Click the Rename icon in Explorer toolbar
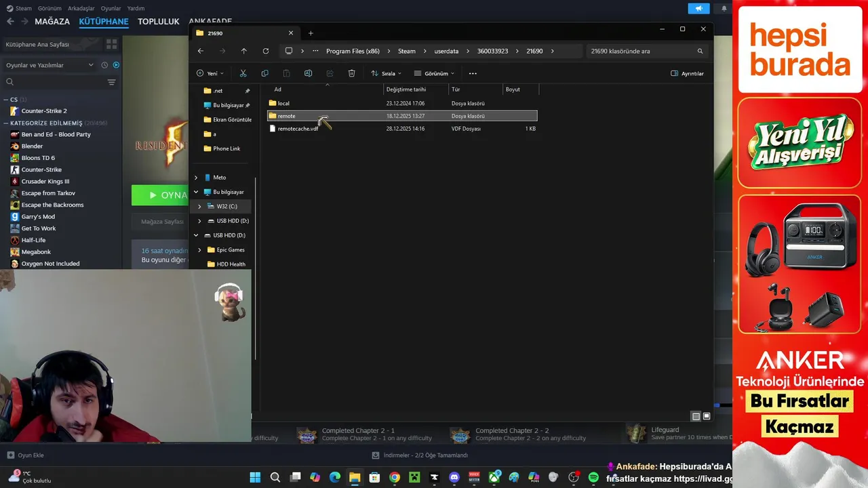This screenshot has width=868, height=488. pos(308,73)
